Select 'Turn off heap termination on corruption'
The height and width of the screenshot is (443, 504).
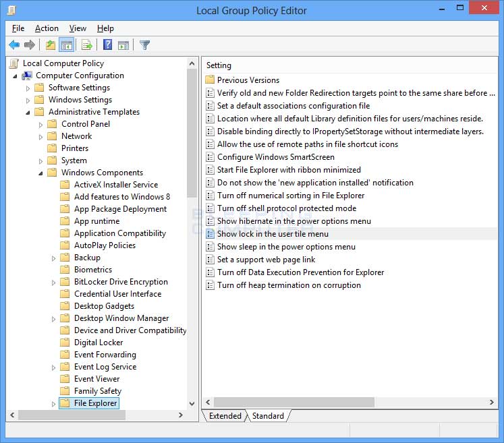[x=289, y=285]
